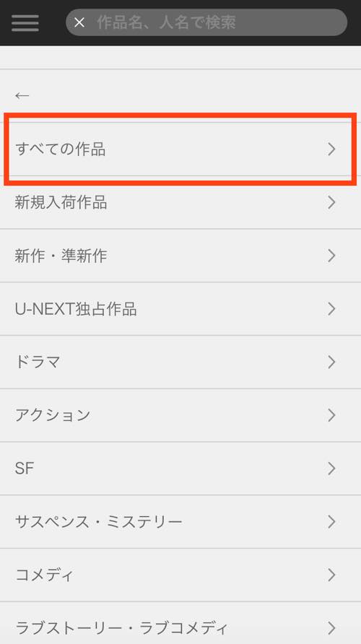Open ラブストーリー・ラブコメディ genre
361x644 pixels.
pyautogui.click(x=180, y=625)
